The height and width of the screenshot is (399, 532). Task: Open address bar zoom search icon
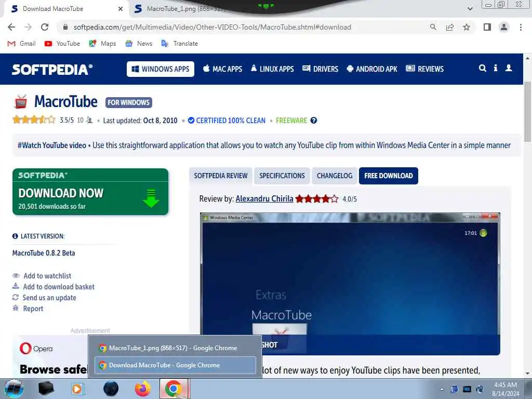click(x=433, y=27)
